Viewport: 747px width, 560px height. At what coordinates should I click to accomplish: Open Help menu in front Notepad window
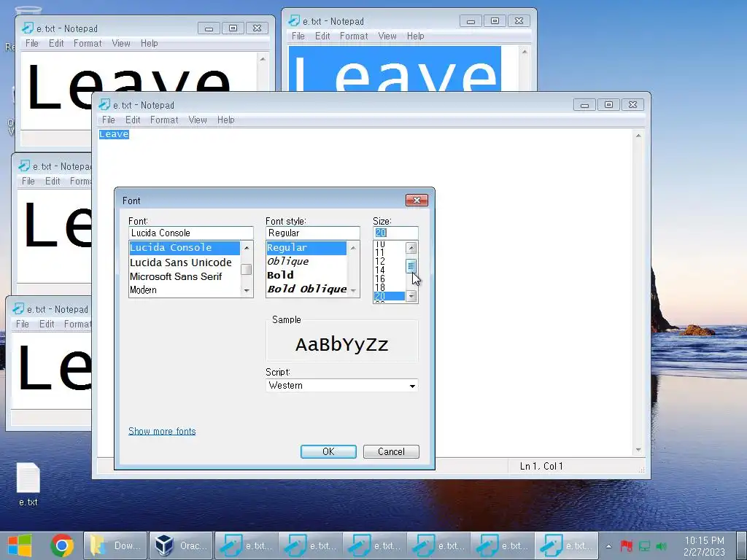(x=226, y=120)
